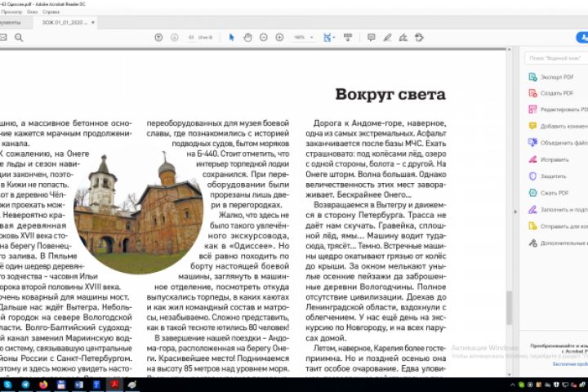
Task: Open the zoom percentage dropdown
Action: (312, 38)
